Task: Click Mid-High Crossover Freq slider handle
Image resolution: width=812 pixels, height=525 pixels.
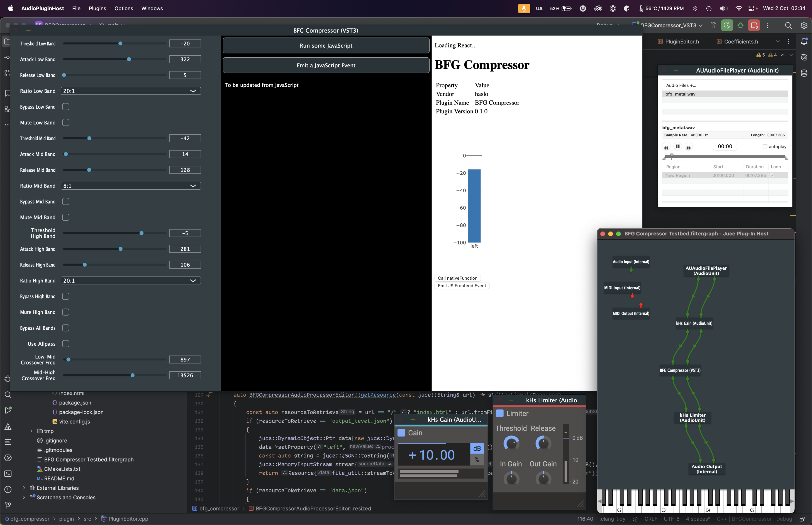Action: tap(133, 375)
